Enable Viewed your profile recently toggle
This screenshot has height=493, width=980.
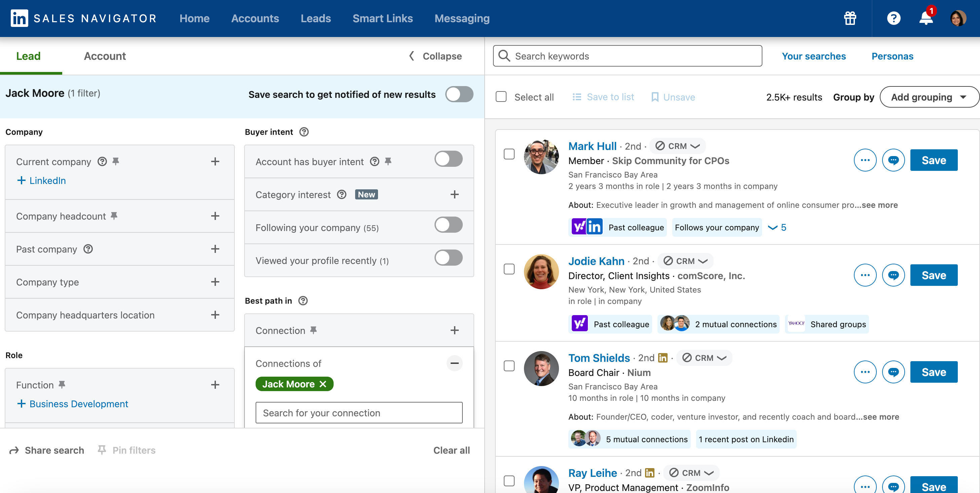(x=449, y=258)
